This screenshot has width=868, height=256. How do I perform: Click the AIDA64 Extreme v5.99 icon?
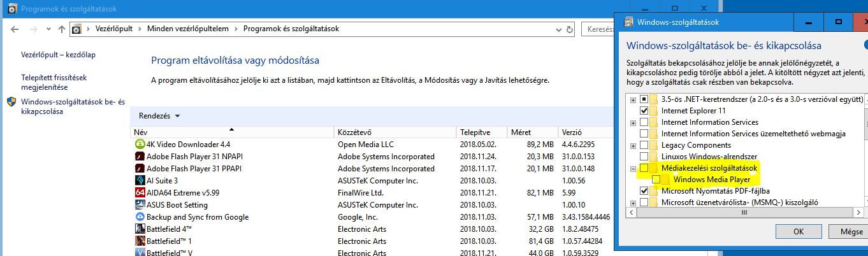tap(140, 193)
